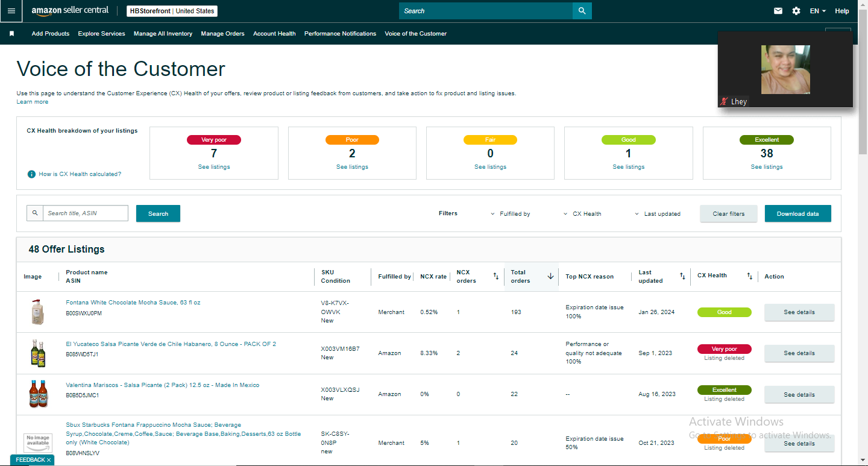Click the info icon beside CX Health calculated
Image resolution: width=868 pixels, height=466 pixels.
(31, 174)
